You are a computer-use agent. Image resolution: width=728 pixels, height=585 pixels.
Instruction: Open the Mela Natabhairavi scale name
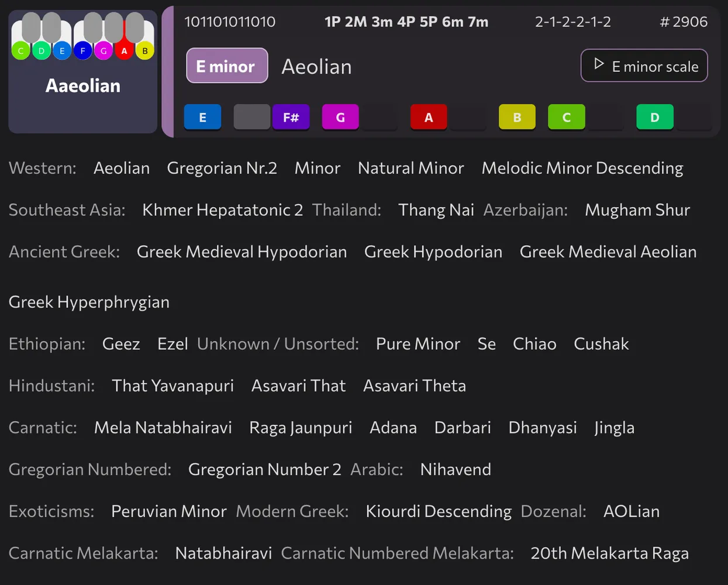[x=163, y=428]
